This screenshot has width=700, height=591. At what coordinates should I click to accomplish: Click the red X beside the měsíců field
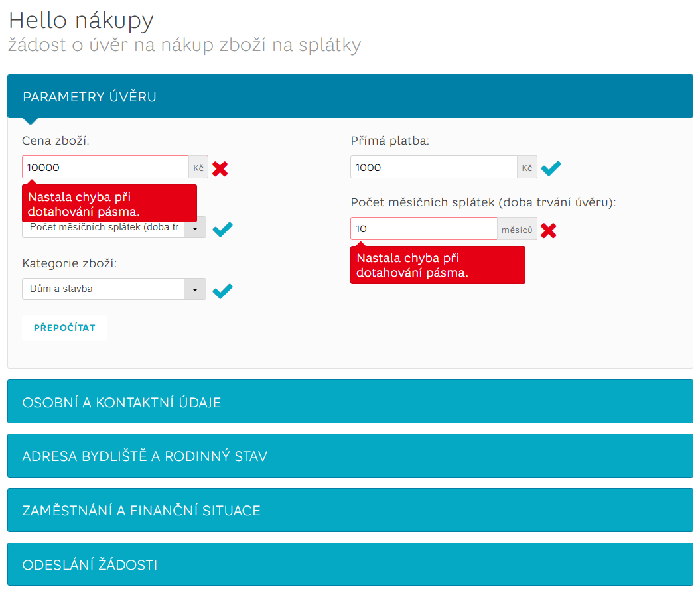(548, 230)
